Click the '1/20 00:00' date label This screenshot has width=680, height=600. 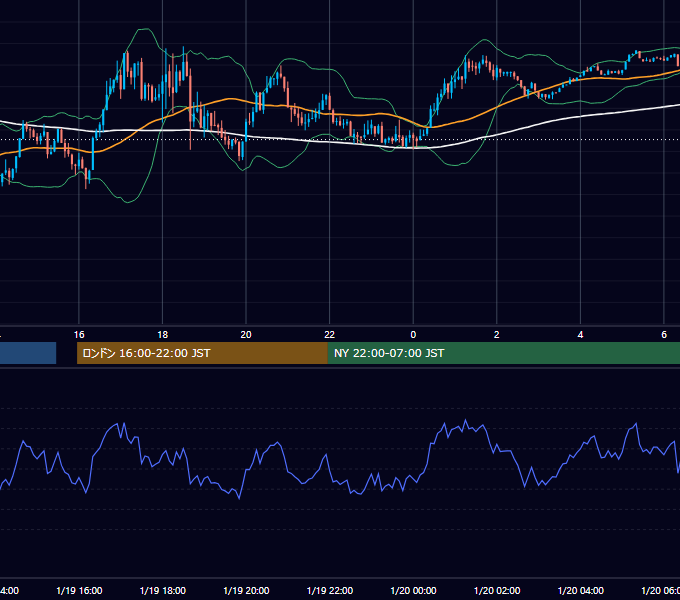(413, 590)
